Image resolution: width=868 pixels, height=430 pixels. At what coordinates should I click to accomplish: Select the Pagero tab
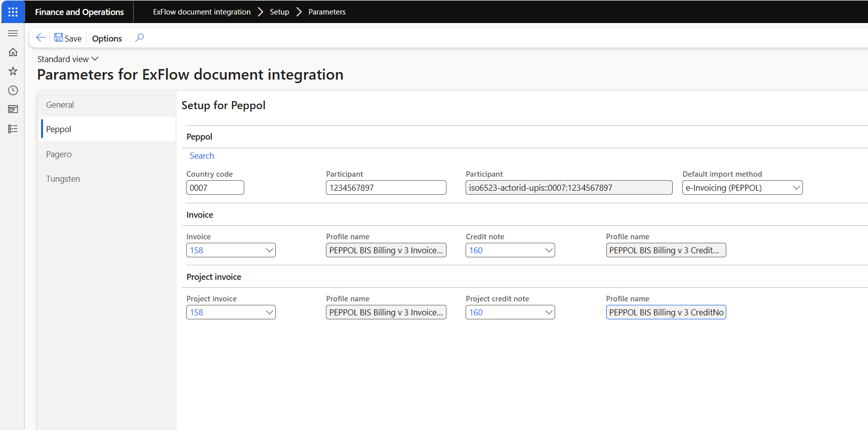pyautogui.click(x=107, y=154)
